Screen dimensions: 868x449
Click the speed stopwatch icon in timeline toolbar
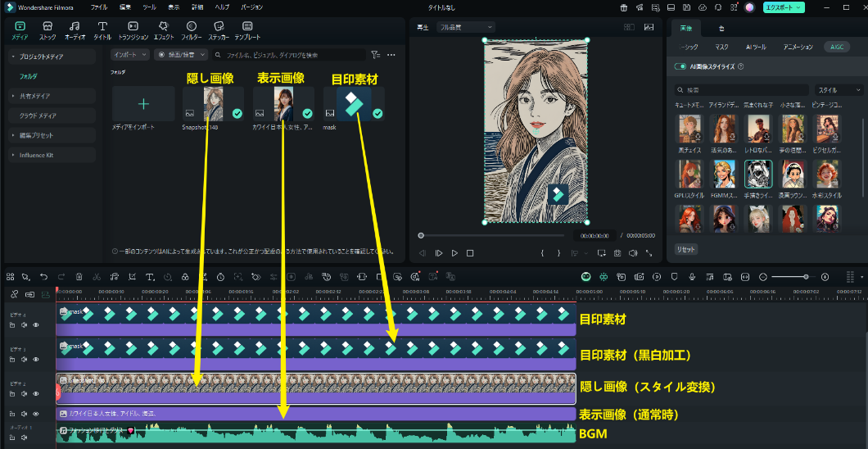click(x=220, y=276)
